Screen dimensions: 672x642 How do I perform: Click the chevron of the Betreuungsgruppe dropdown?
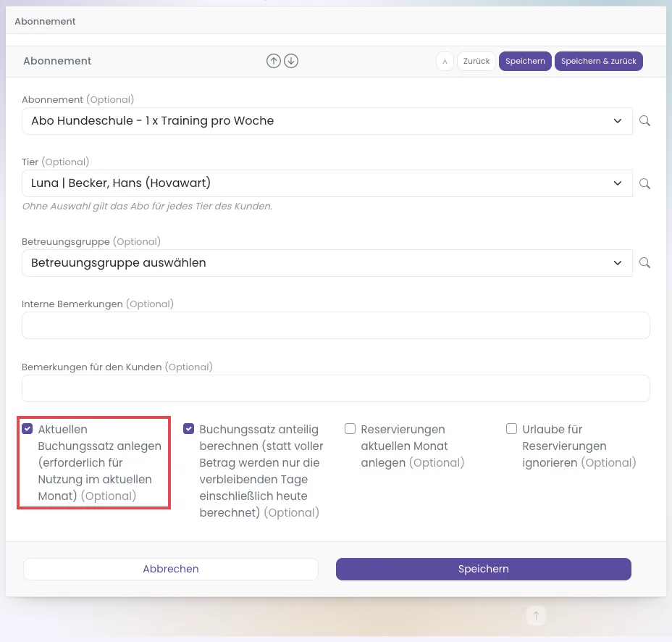[x=617, y=263]
